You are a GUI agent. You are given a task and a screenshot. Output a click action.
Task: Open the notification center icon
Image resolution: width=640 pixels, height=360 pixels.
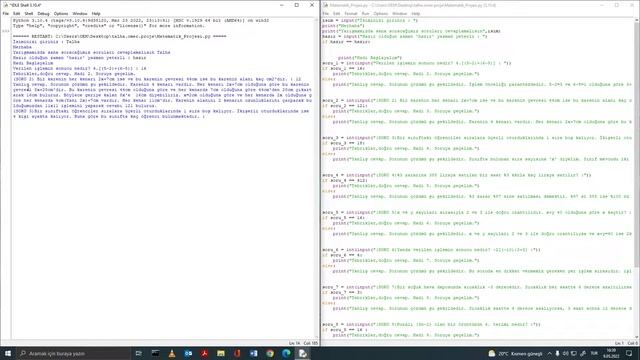tap(629, 353)
